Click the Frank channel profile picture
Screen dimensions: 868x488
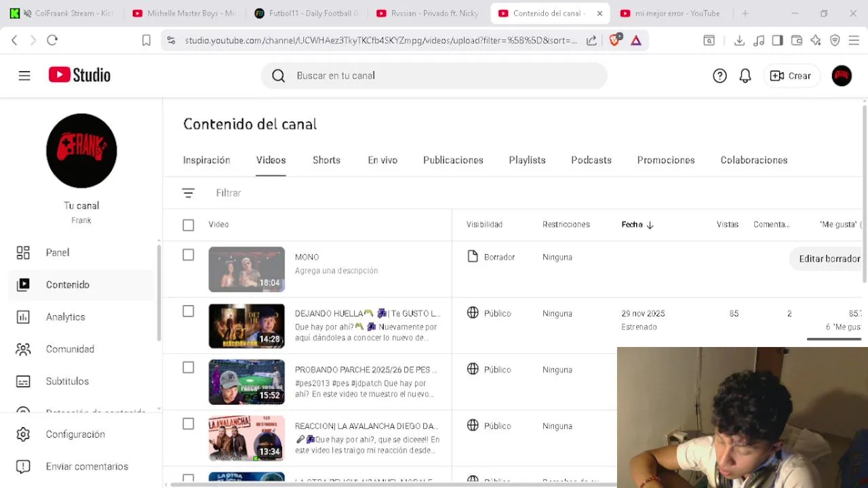pos(81,150)
